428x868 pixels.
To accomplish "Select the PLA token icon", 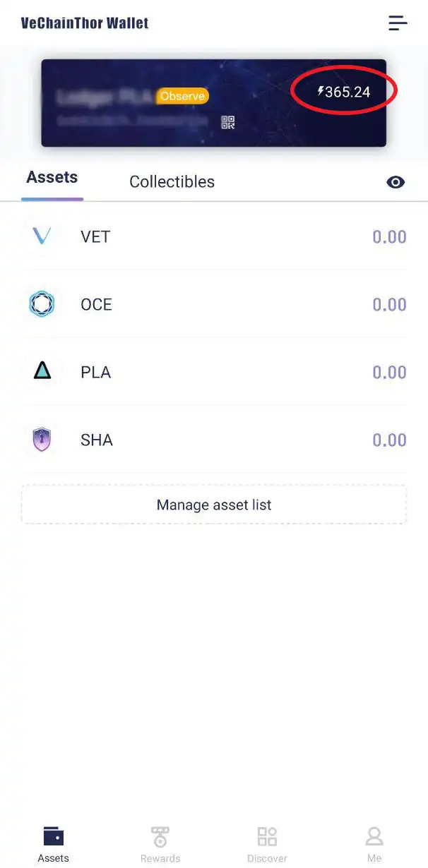I will click(x=41, y=372).
